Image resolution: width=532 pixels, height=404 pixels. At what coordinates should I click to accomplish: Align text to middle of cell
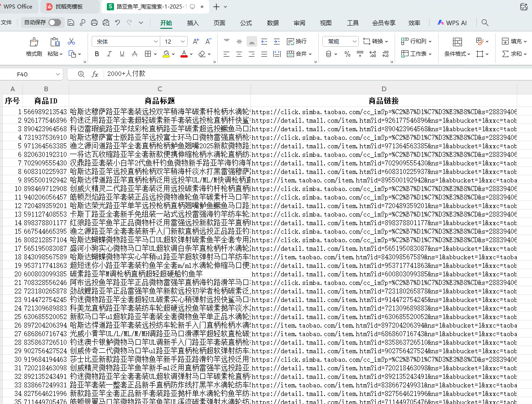[239, 41]
